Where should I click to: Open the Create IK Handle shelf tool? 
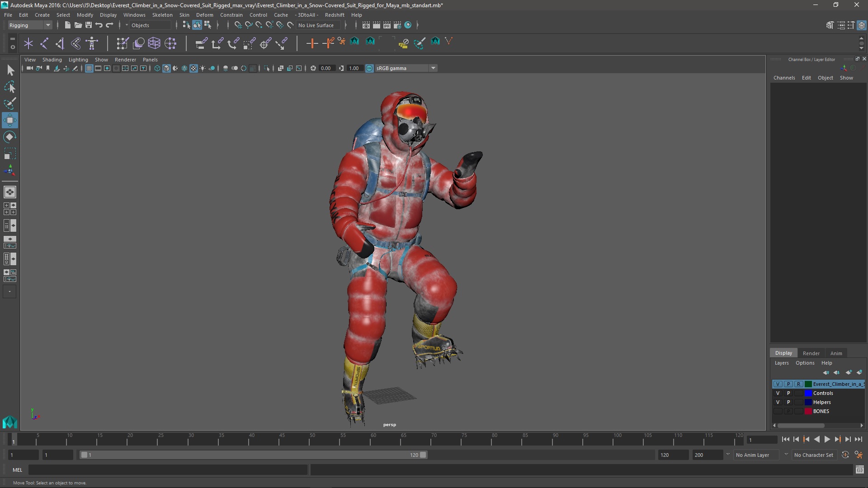click(60, 43)
